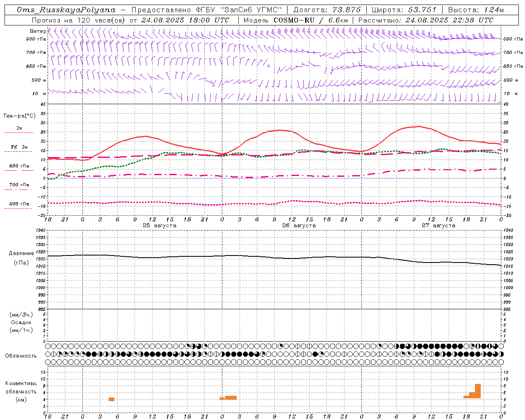Image resolution: width=525 pixels, height=420 pixels.
Task: Select the 27 августа date label
Action: tap(438, 226)
